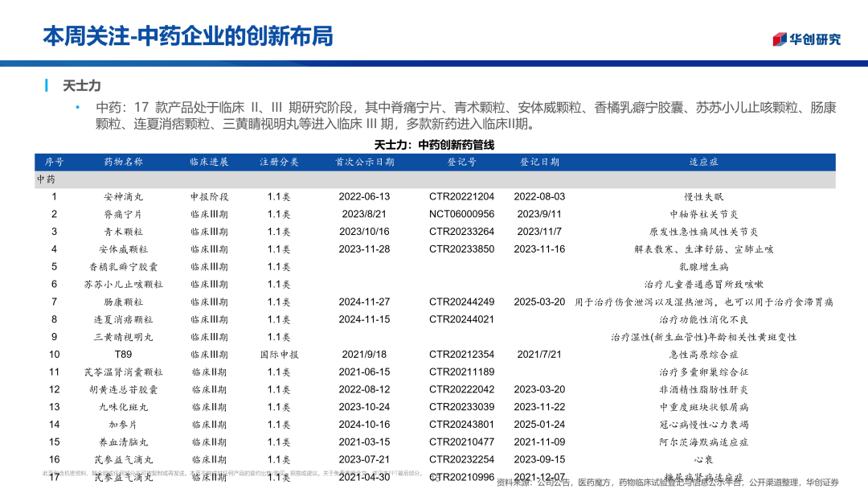Viewport: 868px width, 489px height.
Task: Click the 华创研究 logo
Action: point(807,39)
